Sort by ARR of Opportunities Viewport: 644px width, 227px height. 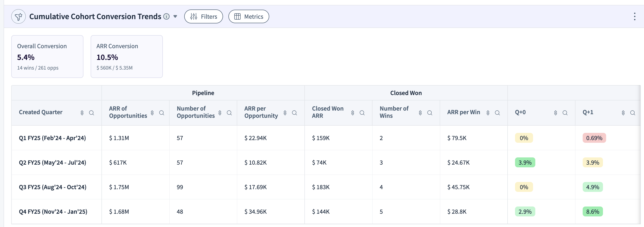point(152,113)
